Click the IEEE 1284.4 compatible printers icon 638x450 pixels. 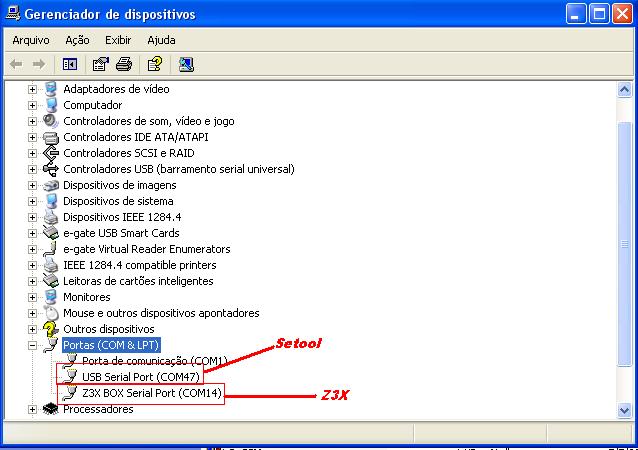(51, 265)
